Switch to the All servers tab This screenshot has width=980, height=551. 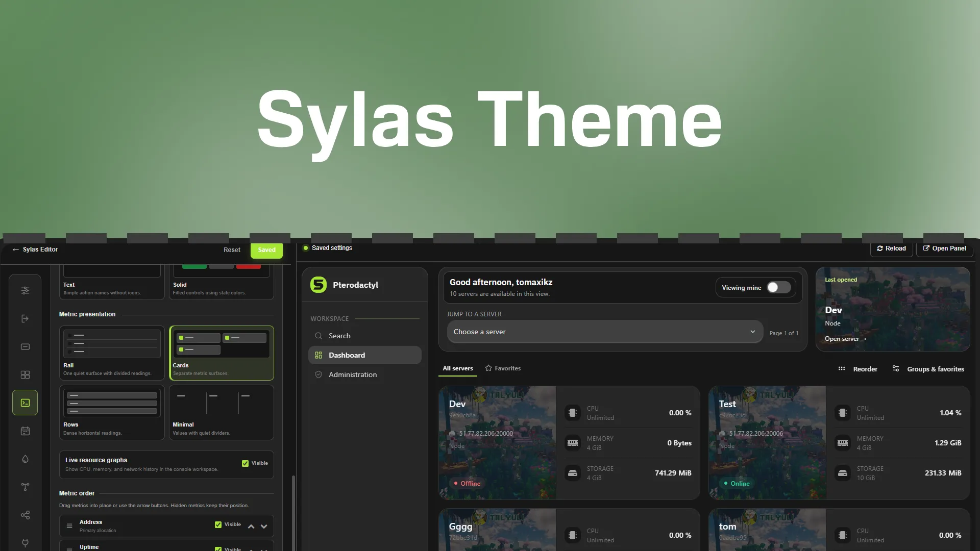point(458,368)
